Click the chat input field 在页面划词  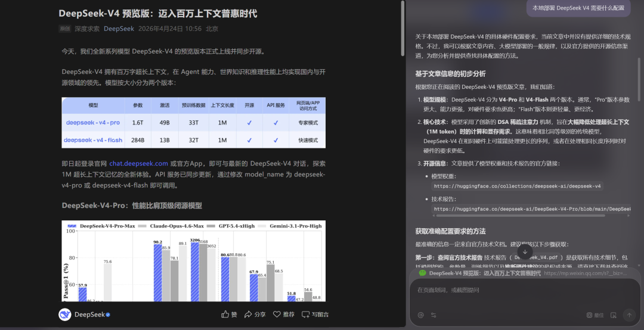click(x=525, y=289)
